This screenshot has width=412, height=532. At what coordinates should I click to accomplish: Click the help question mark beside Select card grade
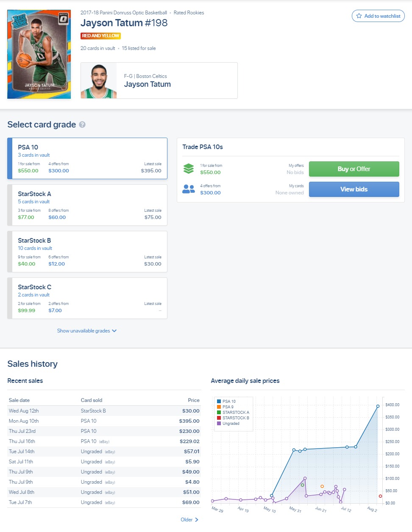pyautogui.click(x=82, y=125)
